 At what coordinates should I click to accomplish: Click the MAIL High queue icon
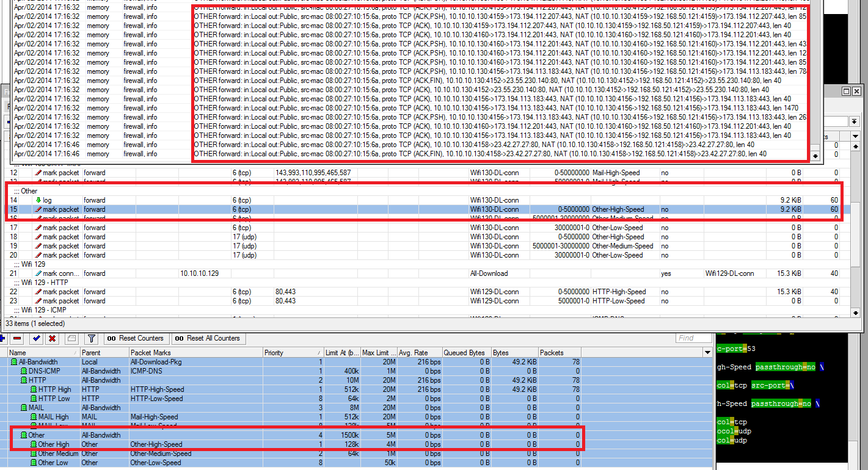click(34, 417)
